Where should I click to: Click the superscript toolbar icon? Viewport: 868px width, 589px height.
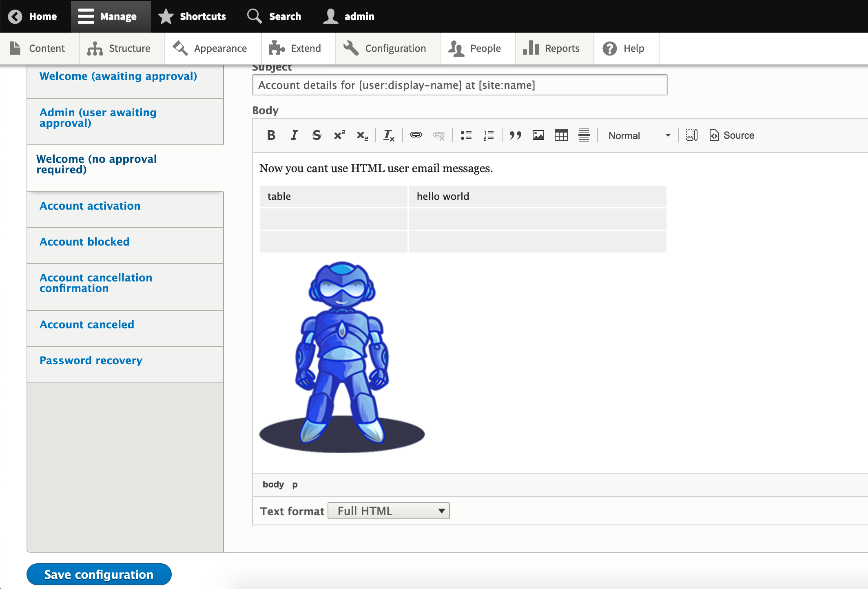[339, 135]
